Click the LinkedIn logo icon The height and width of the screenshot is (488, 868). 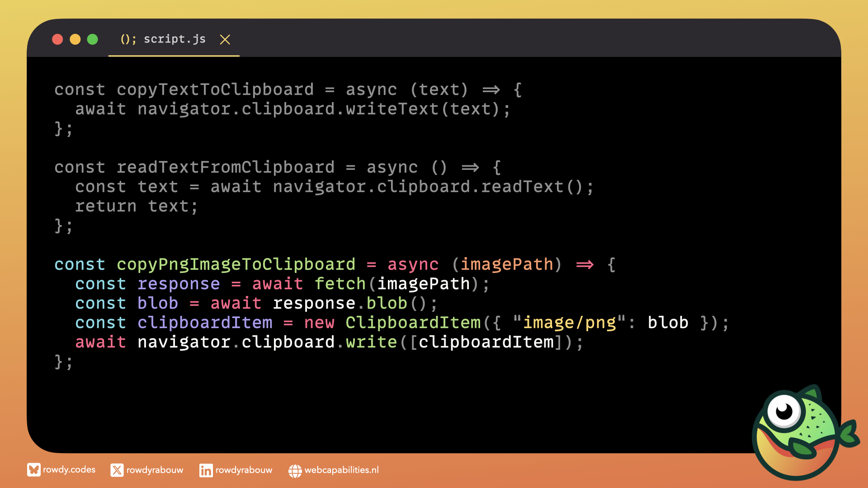point(206,470)
